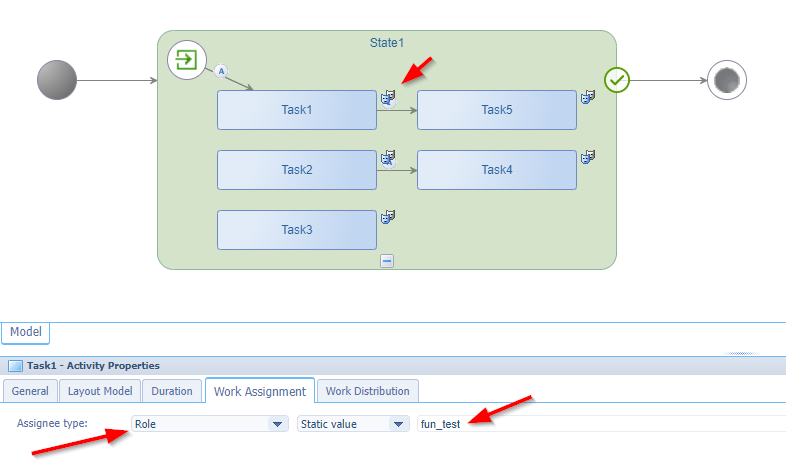Image resolution: width=786 pixels, height=463 pixels.
Task: Click the small 'A' marker circle
Action: click(221, 71)
